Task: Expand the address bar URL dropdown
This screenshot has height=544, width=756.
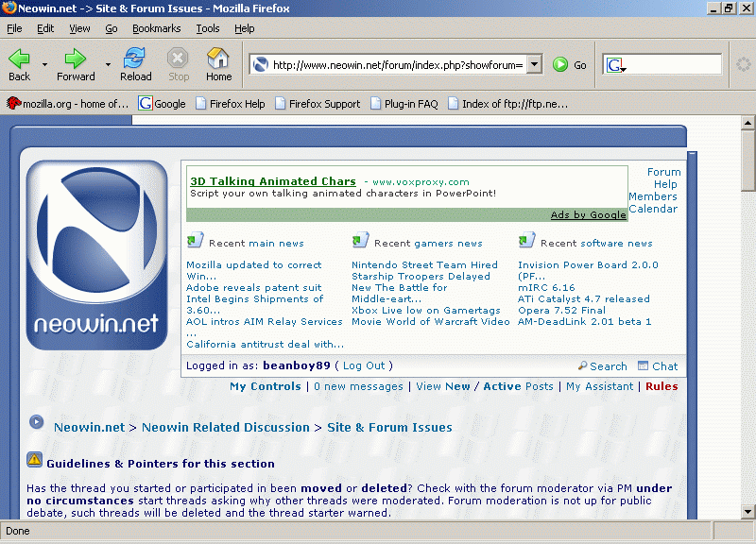Action: (534, 64)
